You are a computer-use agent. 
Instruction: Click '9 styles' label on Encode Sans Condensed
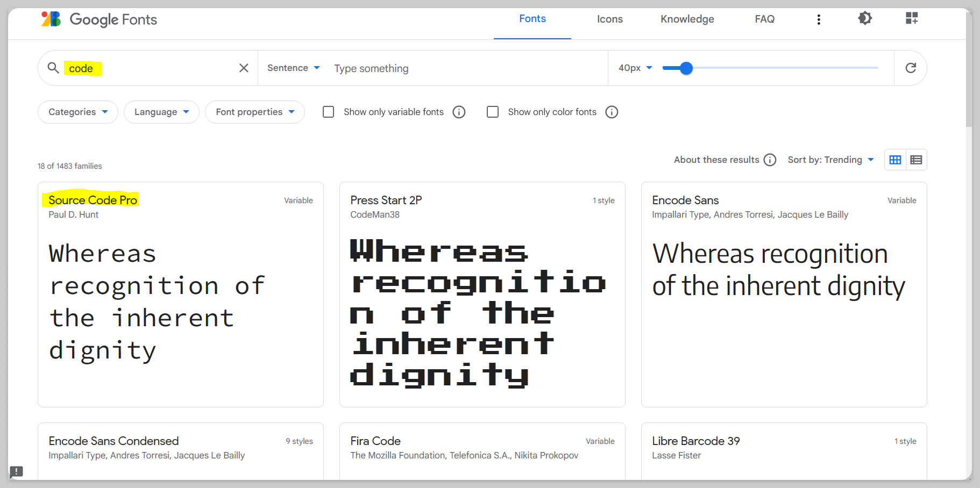click(x=299, y=441)
